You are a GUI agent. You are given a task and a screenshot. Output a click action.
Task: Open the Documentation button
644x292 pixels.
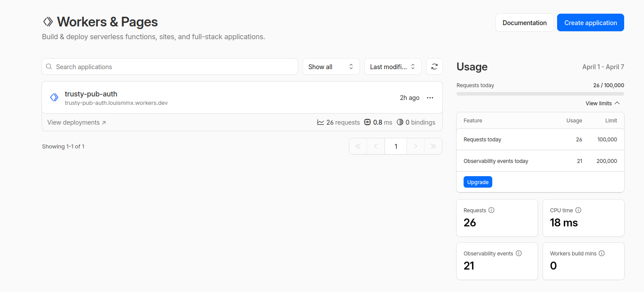[x=524, y=22]
